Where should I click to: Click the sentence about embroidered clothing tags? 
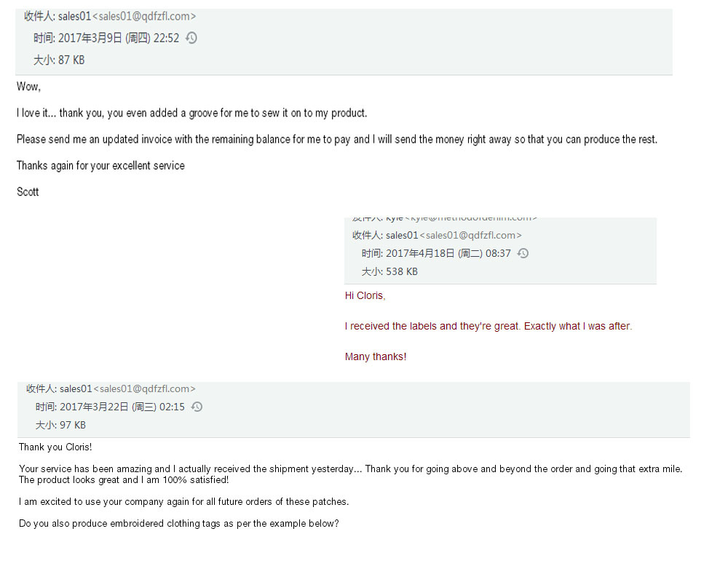[179, 524]
